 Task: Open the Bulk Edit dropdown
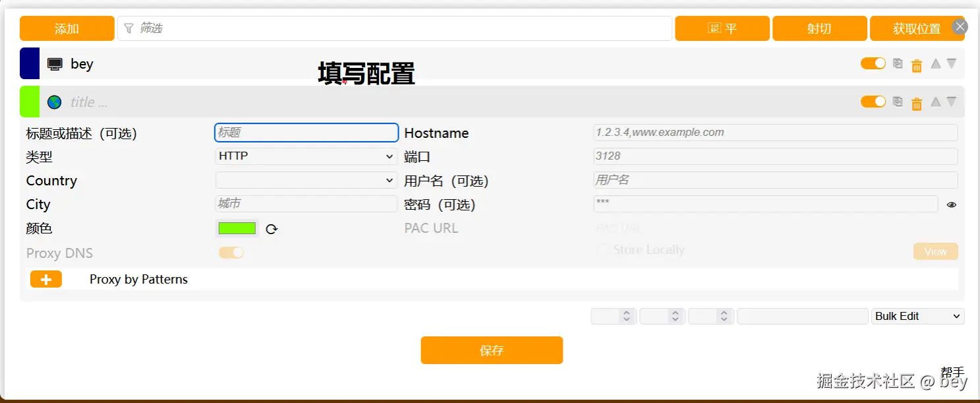pyautogui.click(x=917, y=316)
